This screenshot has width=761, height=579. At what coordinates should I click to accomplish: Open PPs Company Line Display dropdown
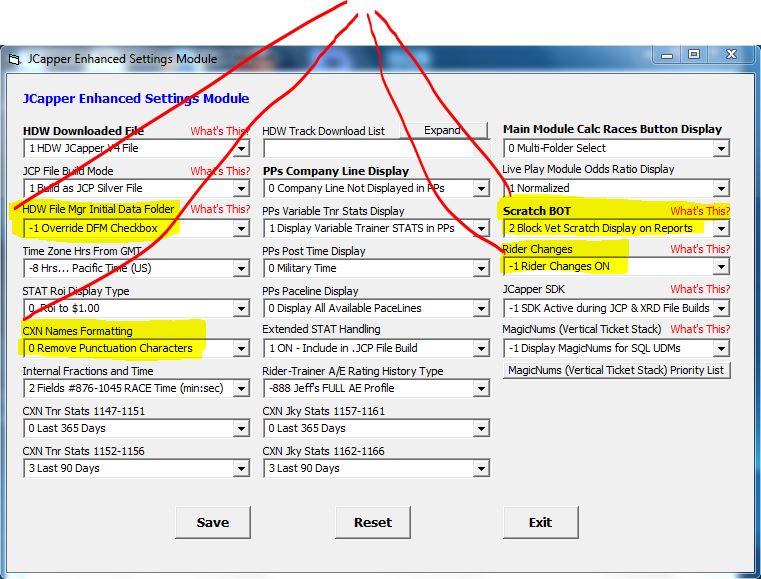481,188
